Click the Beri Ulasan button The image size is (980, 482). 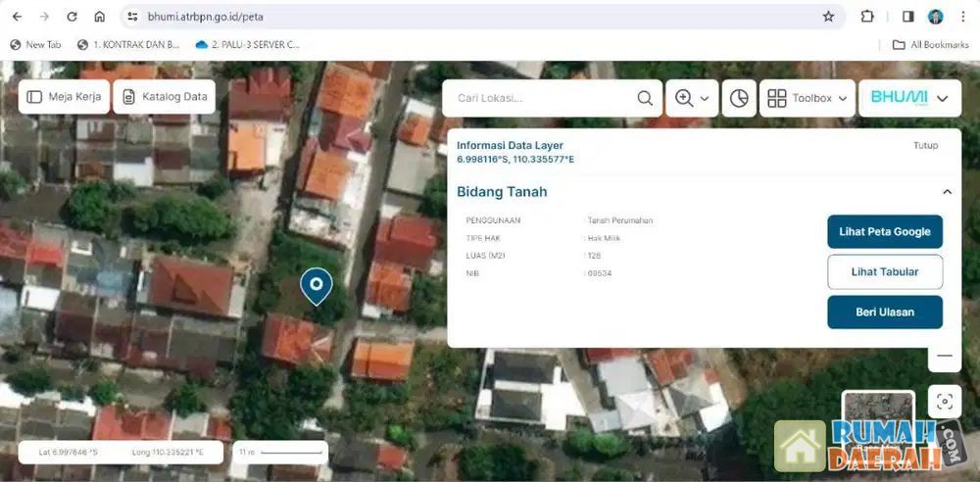(884, 312)
